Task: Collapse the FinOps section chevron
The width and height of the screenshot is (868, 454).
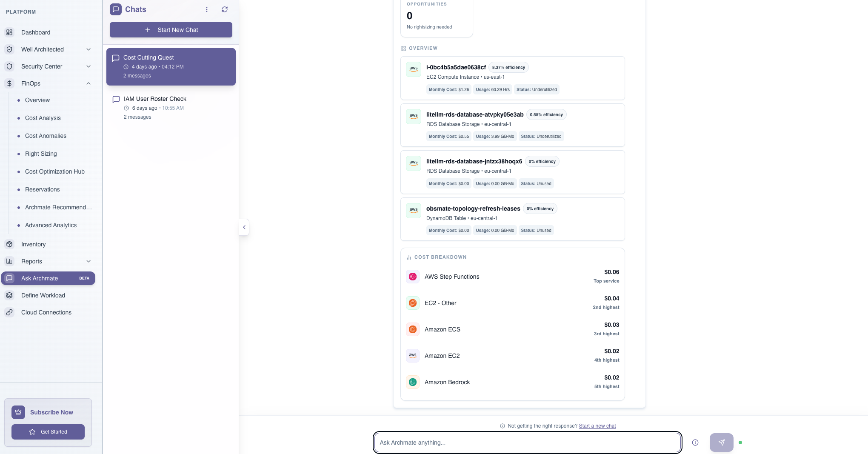Action: click(x=89, y=83)
